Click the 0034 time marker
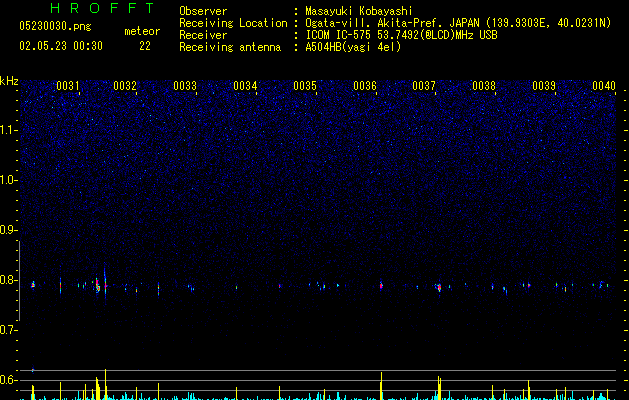This screenshot has width=629, height=400. pos(245,86)
